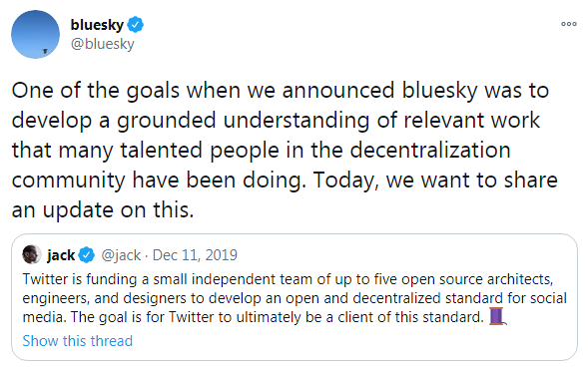Click the "One of the goals" opening line
588x368 pixels.
(281, 91)
